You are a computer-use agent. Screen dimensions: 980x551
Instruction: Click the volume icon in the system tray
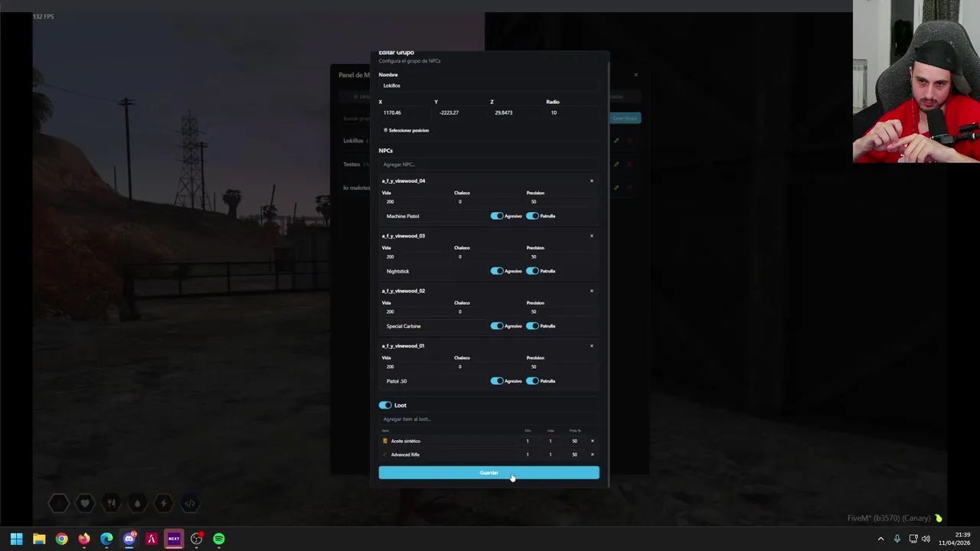(926, 539)
